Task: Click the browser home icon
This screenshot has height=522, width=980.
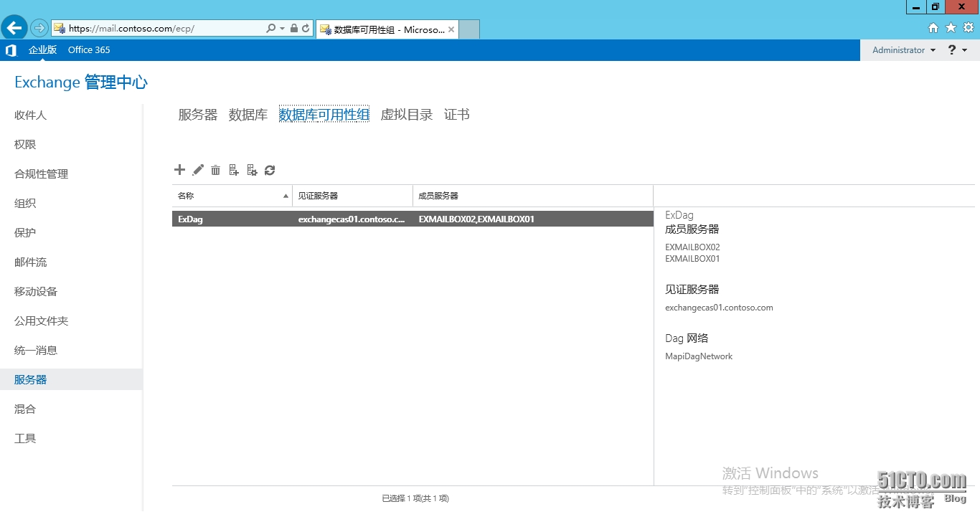Action: click(933, 27)
